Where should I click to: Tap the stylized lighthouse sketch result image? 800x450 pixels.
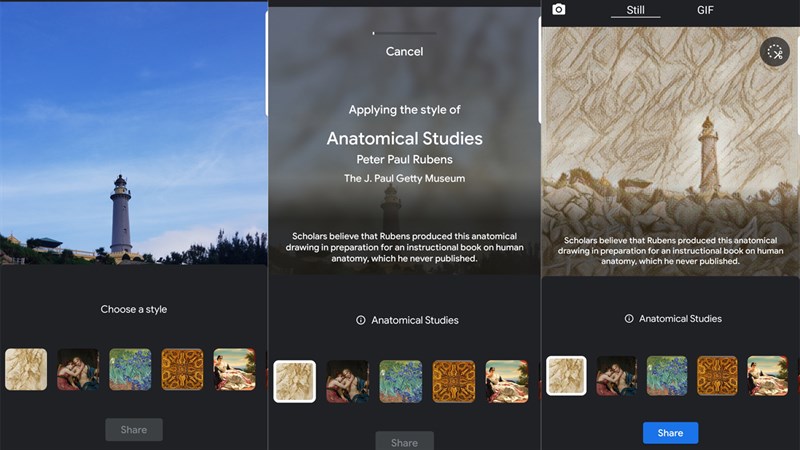pos(670,152)
